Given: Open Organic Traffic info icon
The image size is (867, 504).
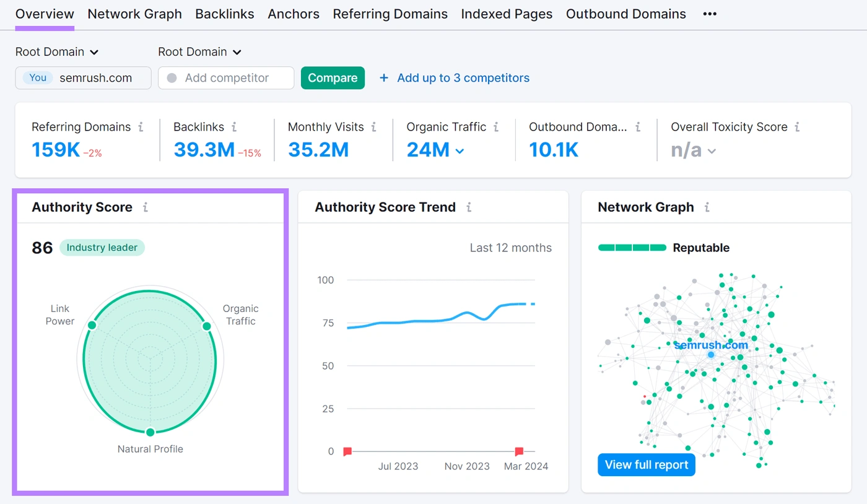Looking at the screenshot, I should 496,127.
